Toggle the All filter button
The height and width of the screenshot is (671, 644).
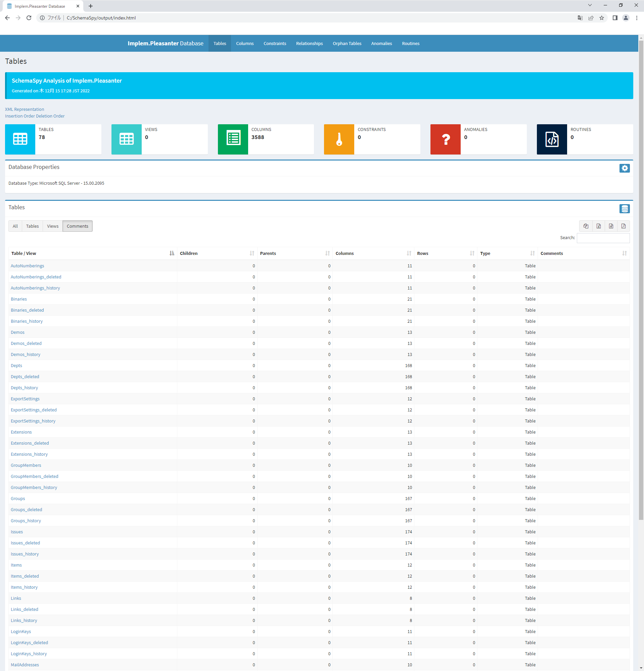click(x=15, y=226)
